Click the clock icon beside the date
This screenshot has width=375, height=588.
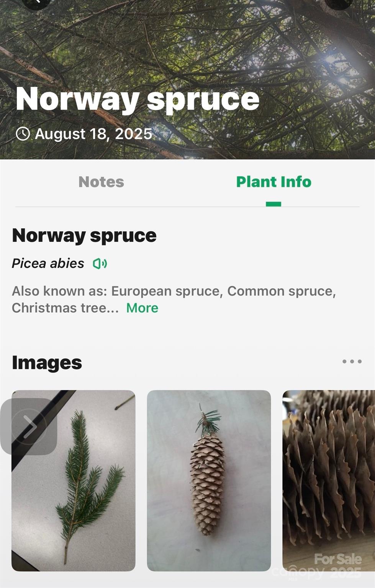[23, 134]
